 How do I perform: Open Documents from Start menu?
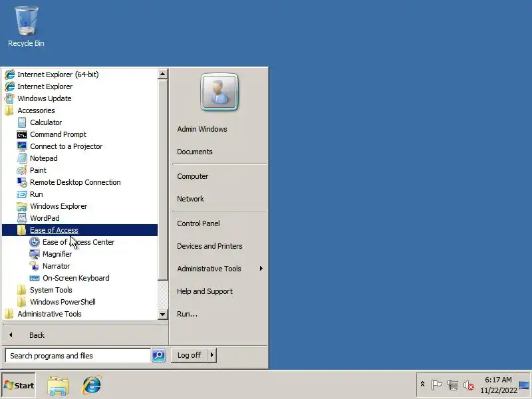point(195,152)
